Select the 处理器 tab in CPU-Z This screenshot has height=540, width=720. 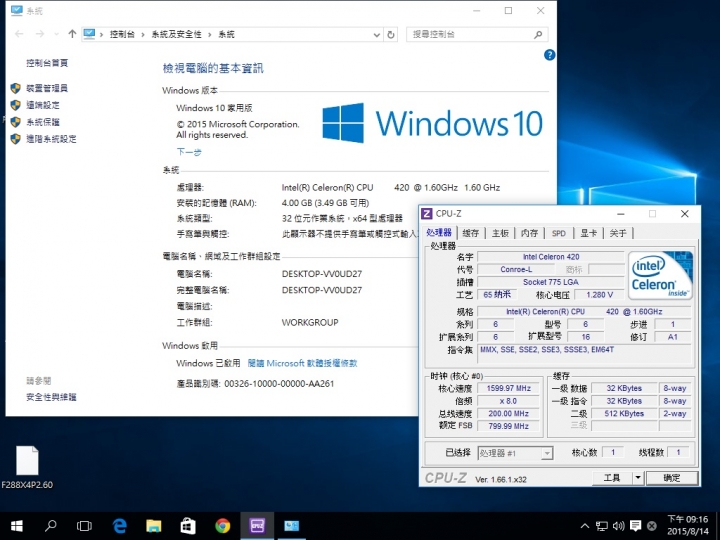(x=439, y=232)
